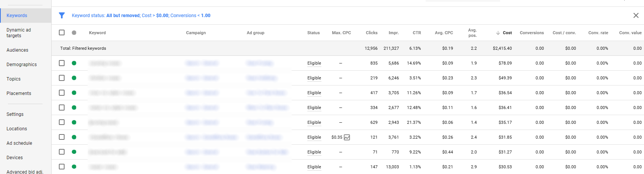Image resolution: width=644 pixels, height=174 pixels.
Task: Click the gray status dot column header
Action: [x=74, y=33]
